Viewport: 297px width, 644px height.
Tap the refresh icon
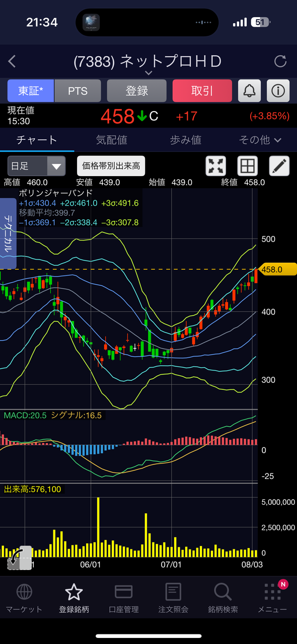[280, 61]
